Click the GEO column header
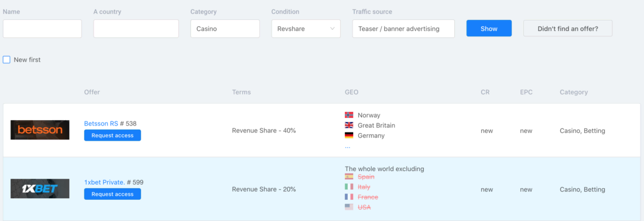This screenshot has width=644, height=221. tap(352, 92)
